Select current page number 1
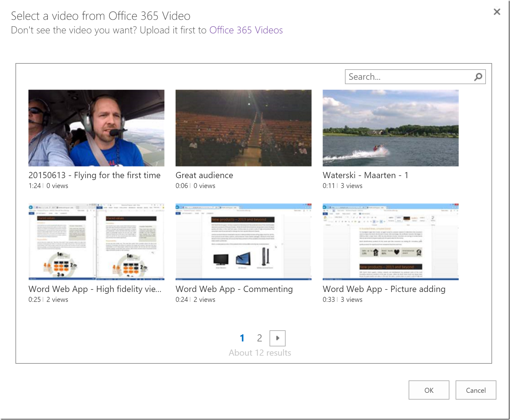 242,338
